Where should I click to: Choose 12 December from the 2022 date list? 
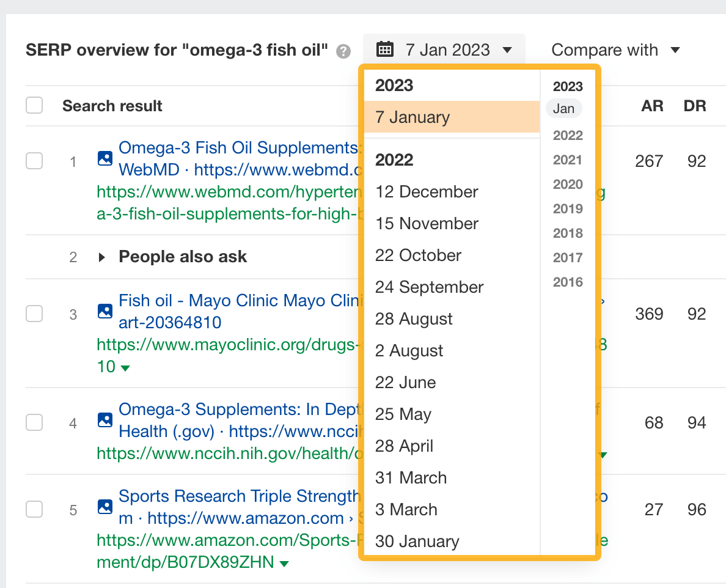426,191
